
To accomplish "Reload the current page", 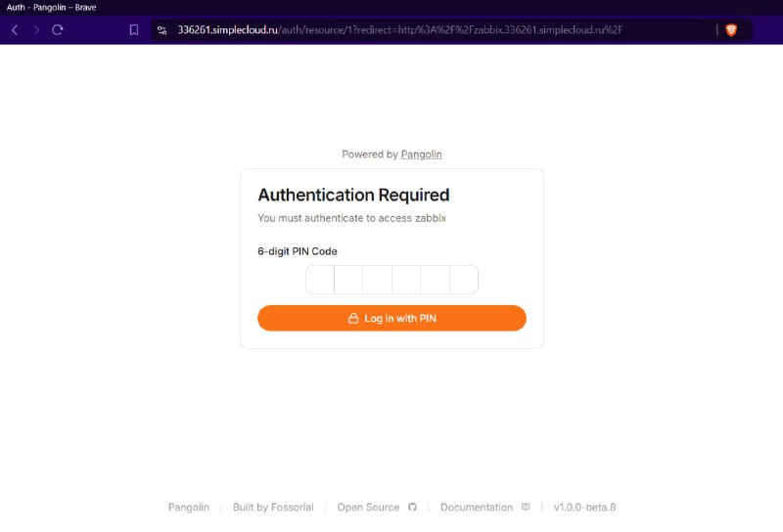I will coord(58,30).
